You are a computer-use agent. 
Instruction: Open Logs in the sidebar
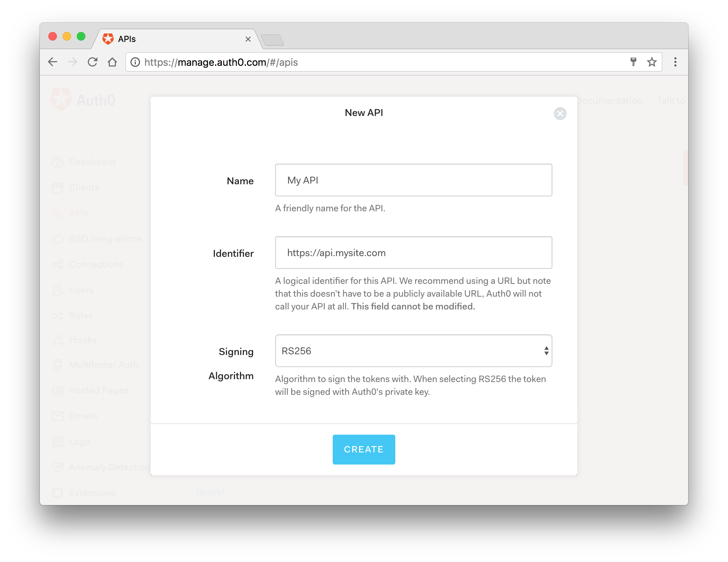71,442
